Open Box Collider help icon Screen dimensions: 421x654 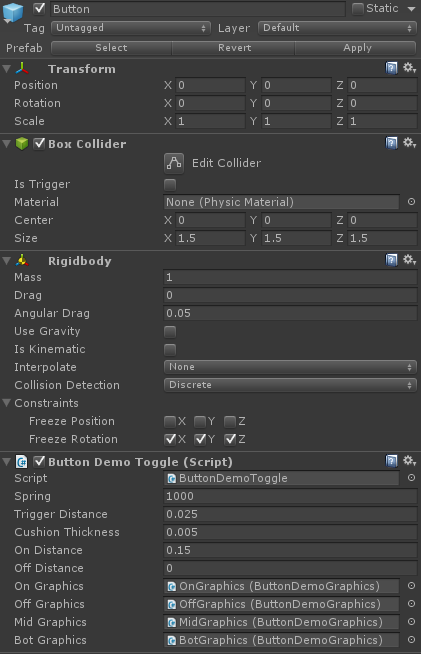tap(391, 143)
